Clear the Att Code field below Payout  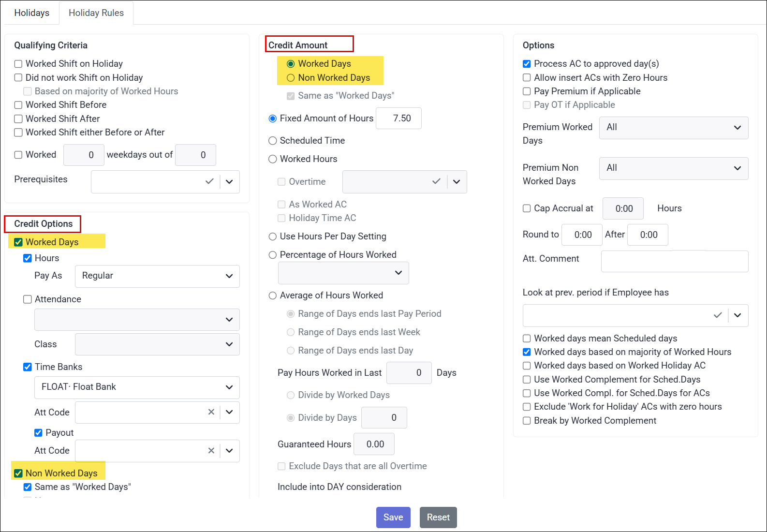[x=211, y=451]
